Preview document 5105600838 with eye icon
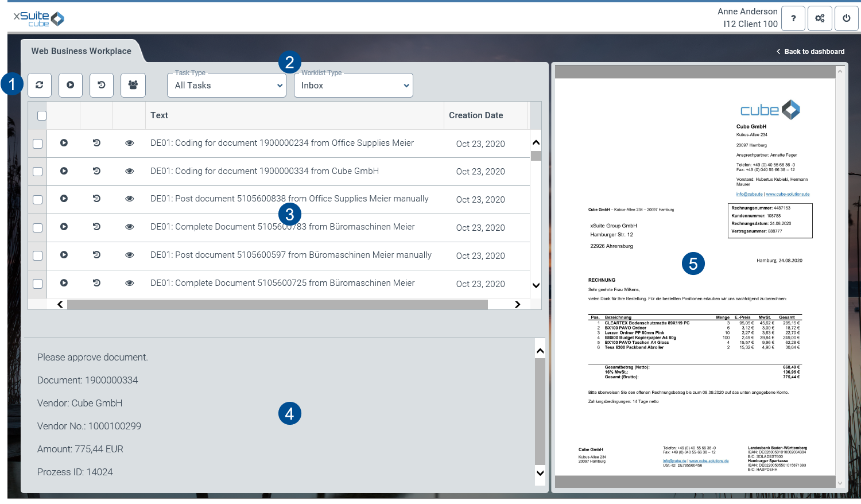Image resolution: width=861 pixels, height=504 pixels. click(x=130, y=199)
